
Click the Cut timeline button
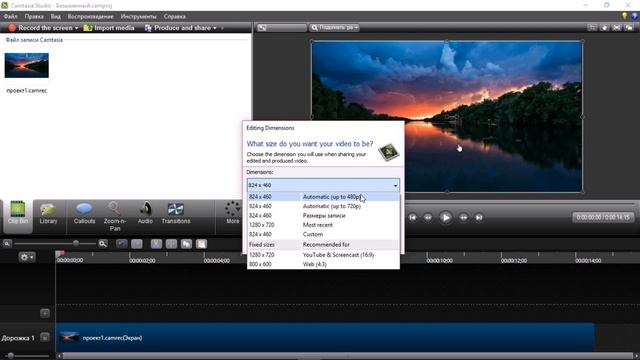pos(156,244)
